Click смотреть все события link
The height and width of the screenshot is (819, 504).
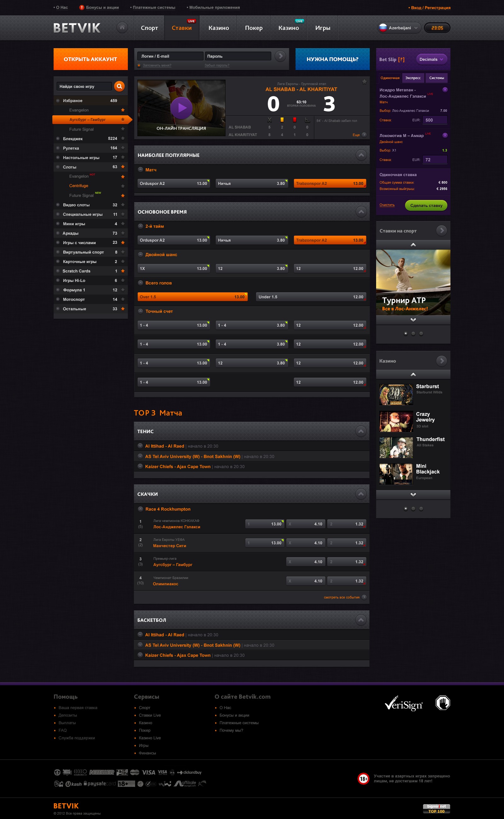tap(341, 597)
